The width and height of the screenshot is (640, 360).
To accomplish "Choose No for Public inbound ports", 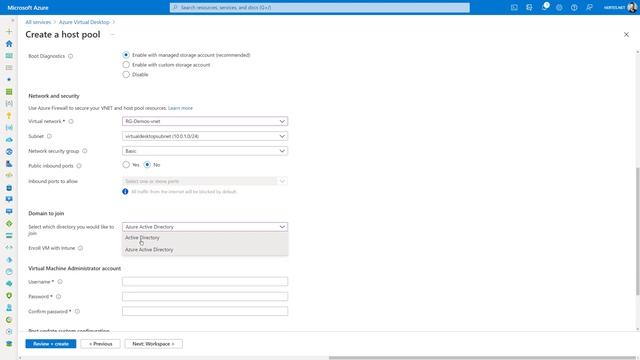I will (147, 164).
